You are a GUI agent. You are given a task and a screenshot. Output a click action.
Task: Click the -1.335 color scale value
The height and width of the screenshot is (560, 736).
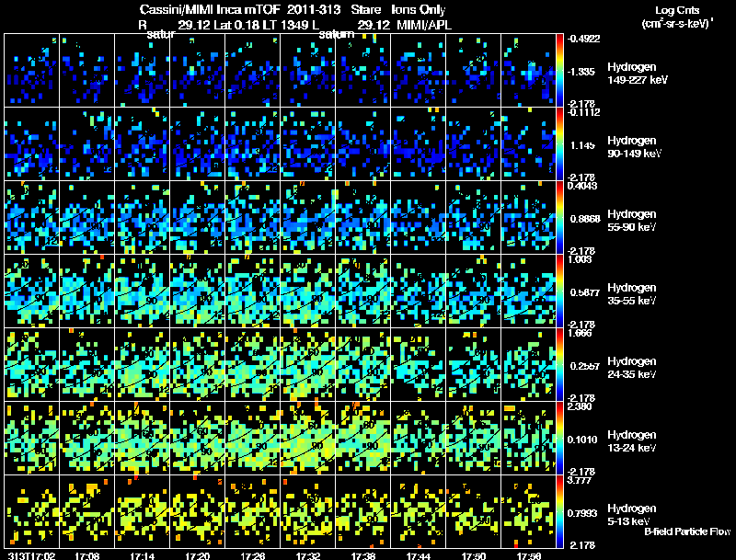pyautogui.click(x=581, y=72)
